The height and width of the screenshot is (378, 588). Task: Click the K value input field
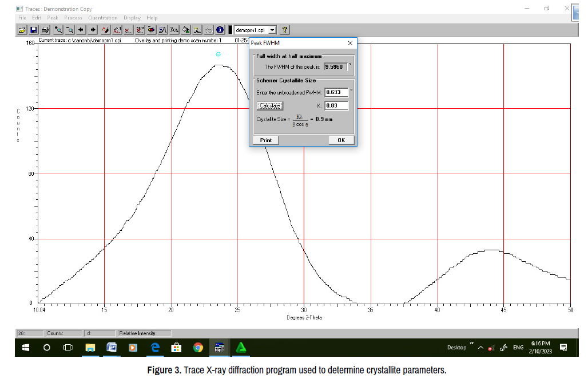point(336,105)
